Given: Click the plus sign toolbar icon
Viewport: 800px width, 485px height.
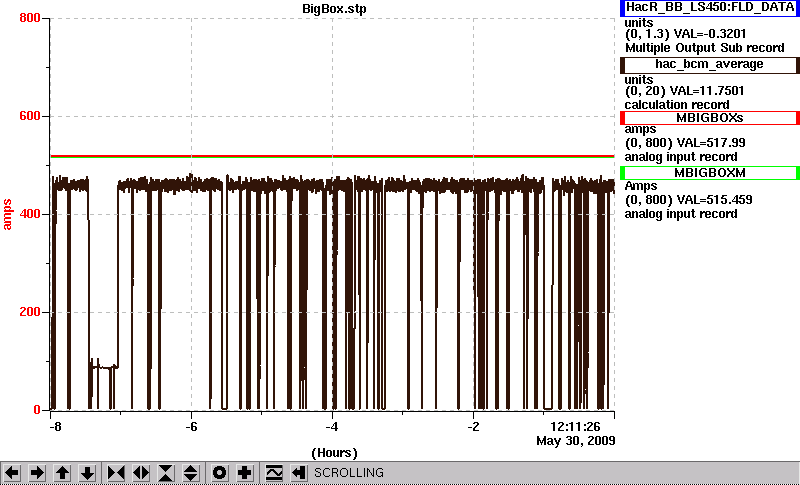Looking at the screenshot, I should [x=244, y=473].
